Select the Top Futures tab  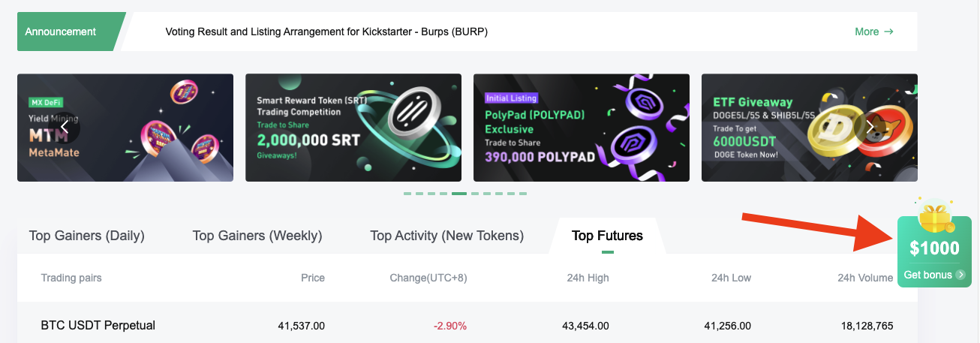pyautogui.click(x=607, y=236)
